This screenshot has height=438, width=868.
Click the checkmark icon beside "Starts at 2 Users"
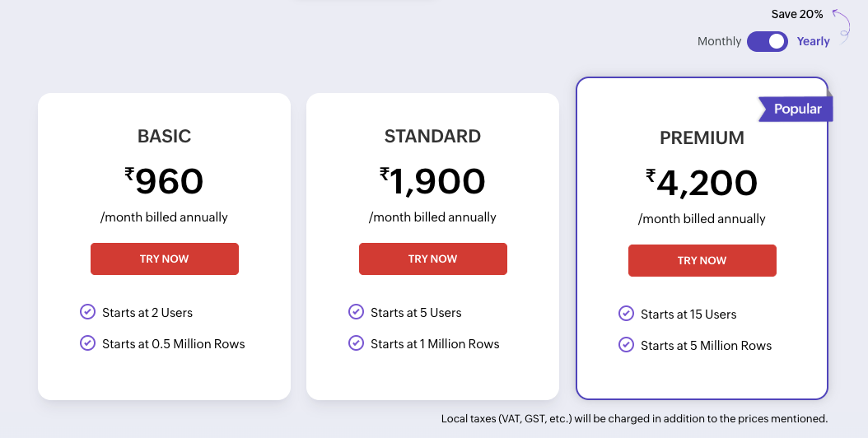pyautogui.click(x=87, y=312)
